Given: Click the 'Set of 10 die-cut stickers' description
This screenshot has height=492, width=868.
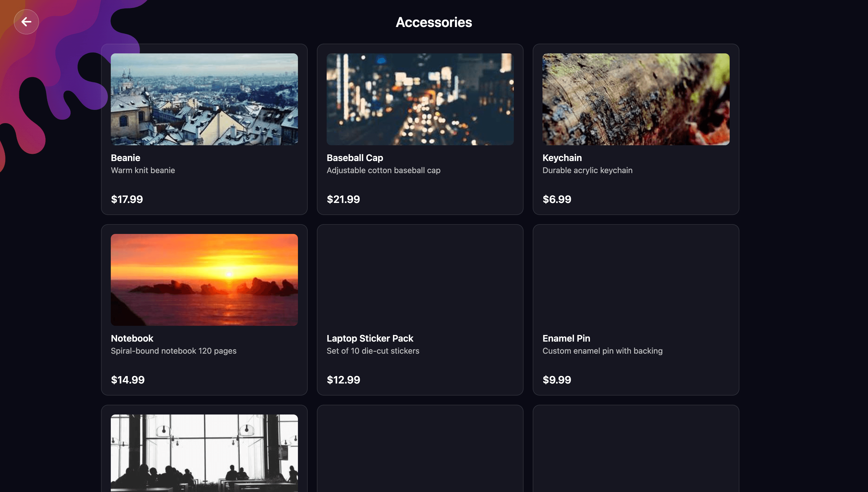Looking at the screenshot, I should coord(372,351).
